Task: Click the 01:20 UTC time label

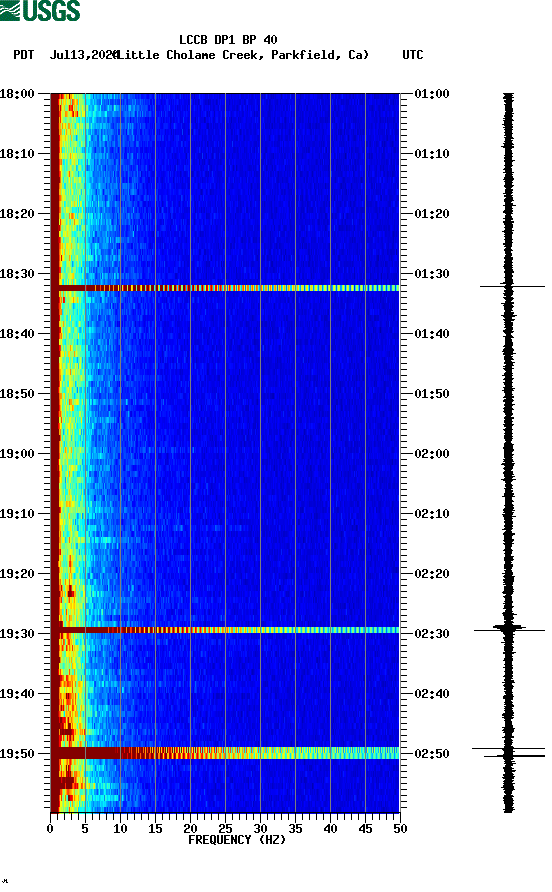Action: (x=432, y=213)
